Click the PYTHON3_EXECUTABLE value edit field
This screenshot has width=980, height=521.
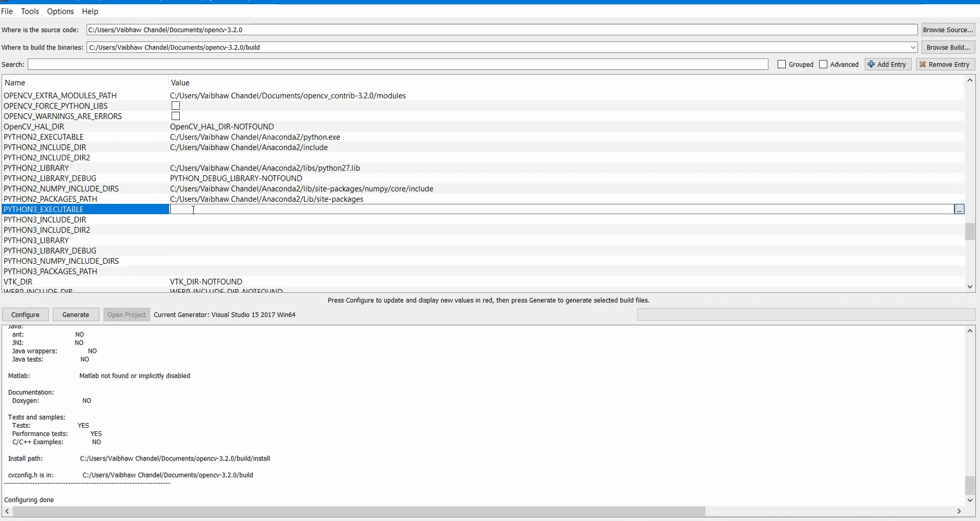561,210
